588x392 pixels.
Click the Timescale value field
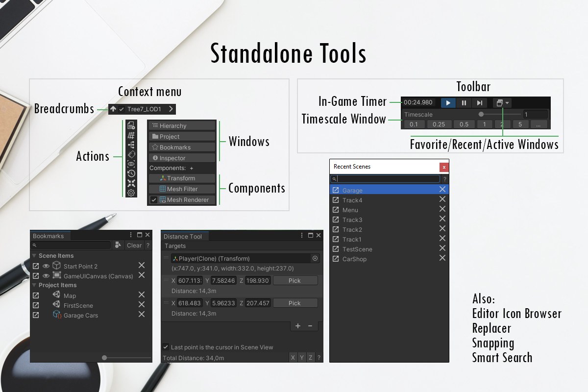coord(535,115)
